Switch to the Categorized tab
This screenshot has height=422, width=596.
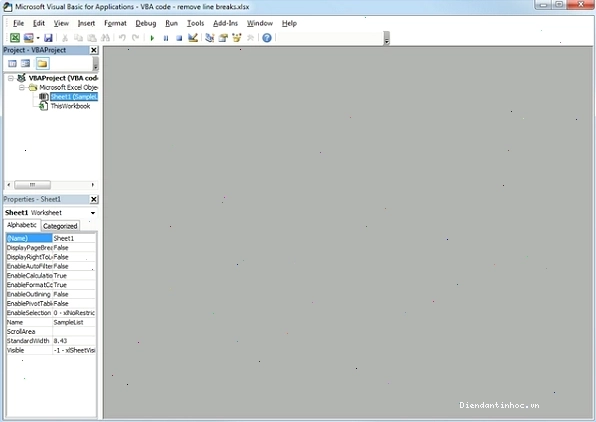coord(60,226)
